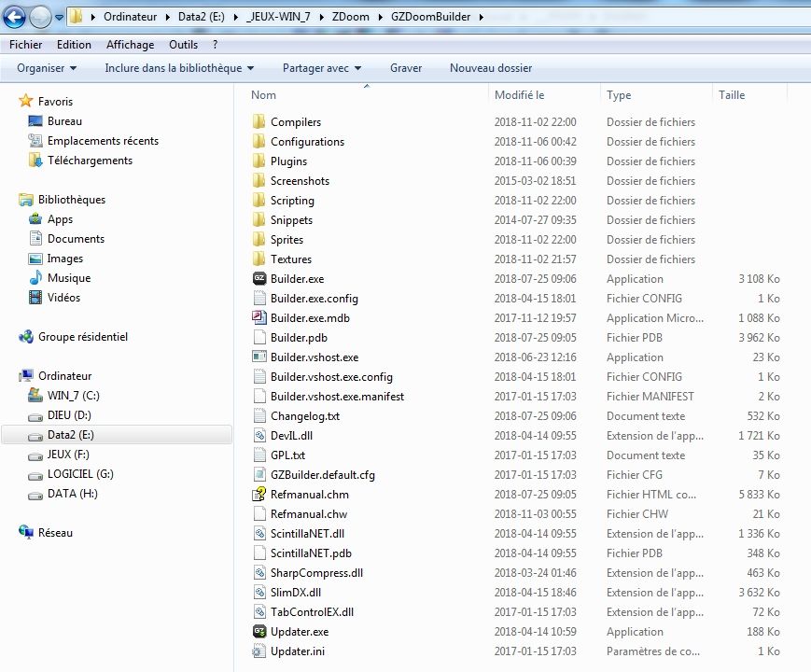Click the Téléchargements folder icon in sidebar
This screenshot has height=672, width=811.
(x=35, y=161)
